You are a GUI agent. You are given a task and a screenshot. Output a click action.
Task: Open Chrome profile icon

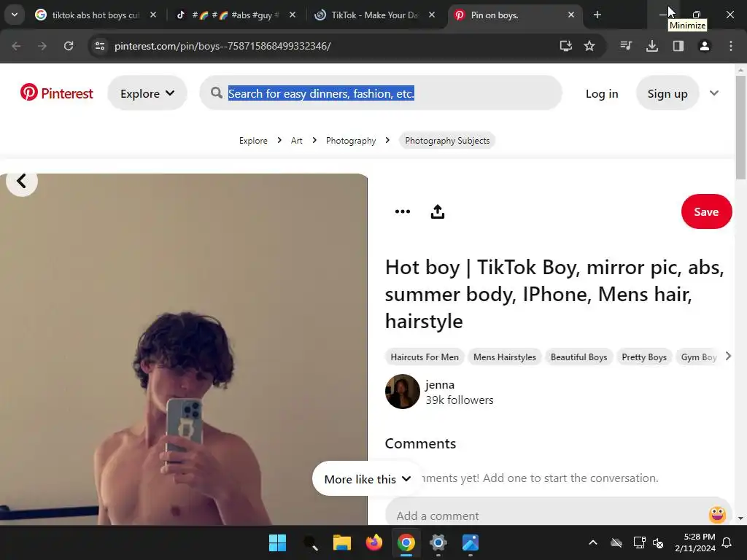[705, 46]
